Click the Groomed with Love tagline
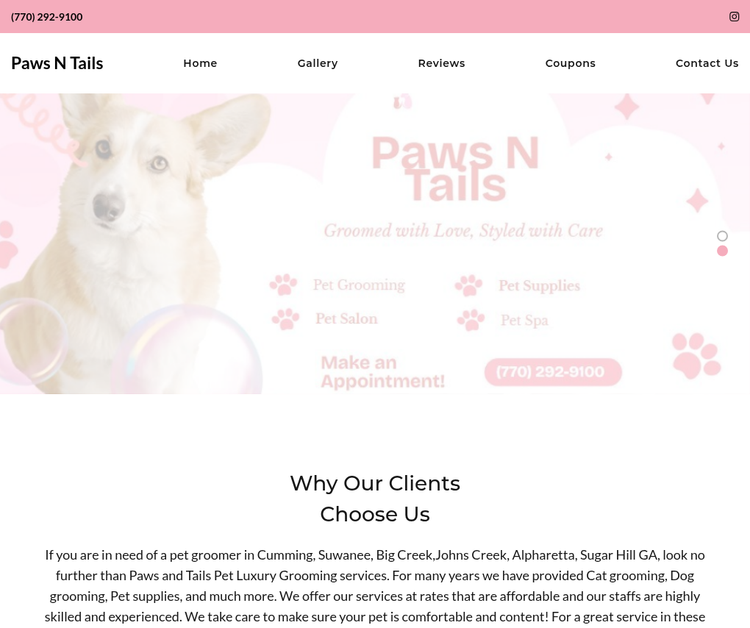The width and height of the screenshot is (750, 628). [x=463, y=231]
